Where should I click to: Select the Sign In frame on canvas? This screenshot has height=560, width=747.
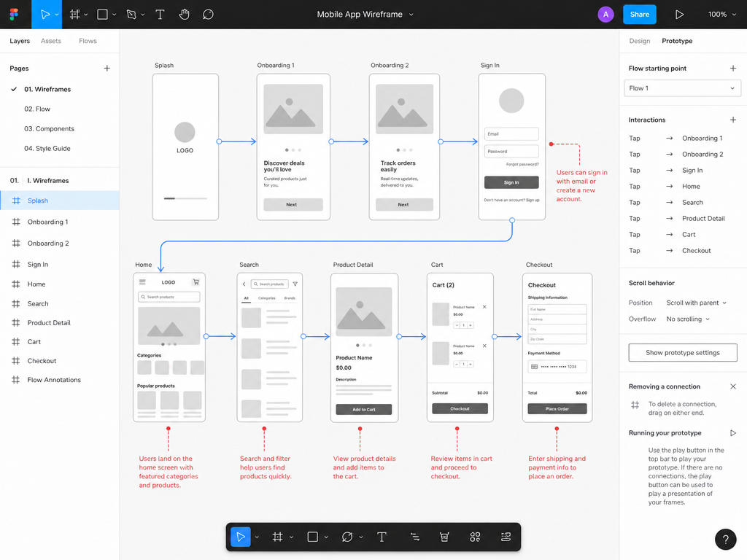point(511,147)
